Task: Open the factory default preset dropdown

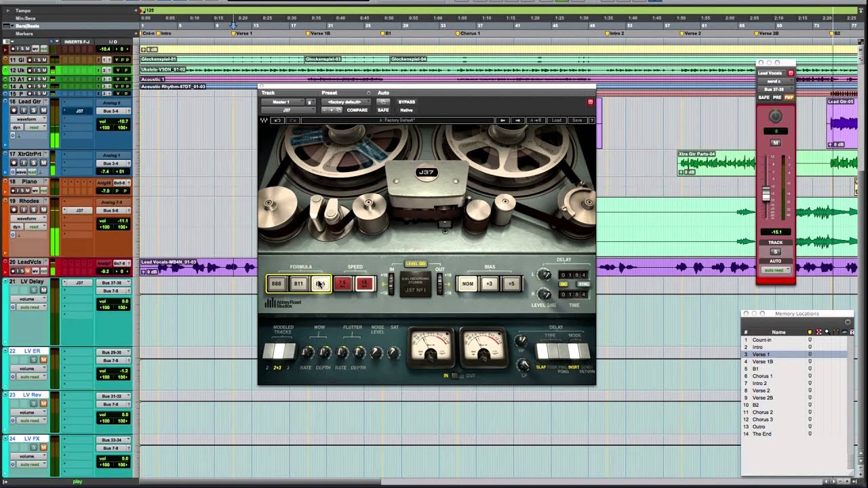Action: click(x=345, y=102)
